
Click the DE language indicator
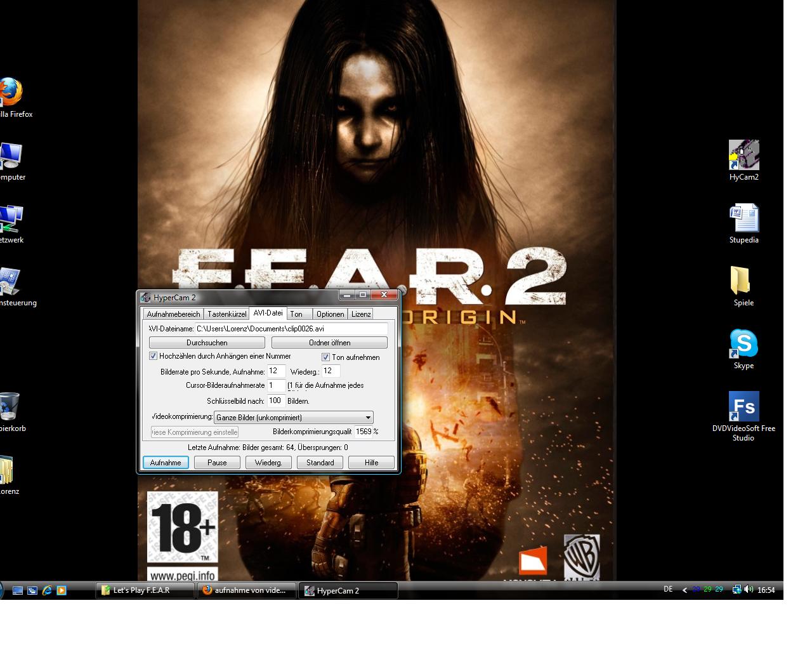668,589
